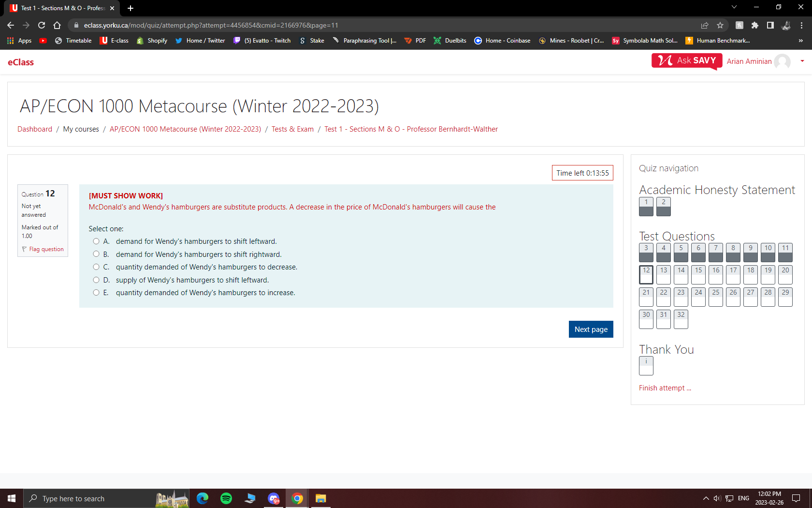Open File Explorer from taskbar

321,498
